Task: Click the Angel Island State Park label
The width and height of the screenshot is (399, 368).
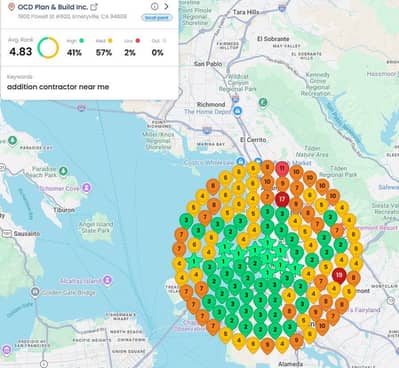Action: [x=96, y=227]
